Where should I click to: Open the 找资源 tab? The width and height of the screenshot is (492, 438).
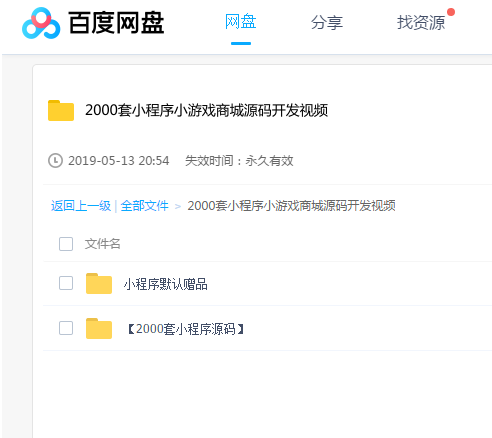(x=421, y=22)
